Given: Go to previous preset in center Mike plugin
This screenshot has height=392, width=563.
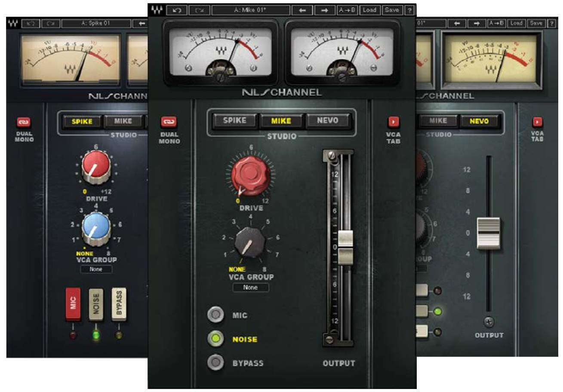Looking at the screenshot, I should click(302, 10).
